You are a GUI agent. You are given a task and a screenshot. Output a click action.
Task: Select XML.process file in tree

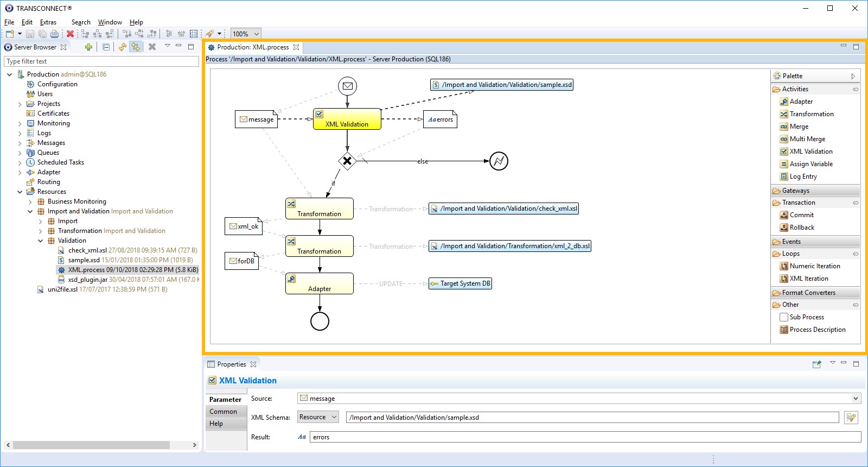point(128,270)
